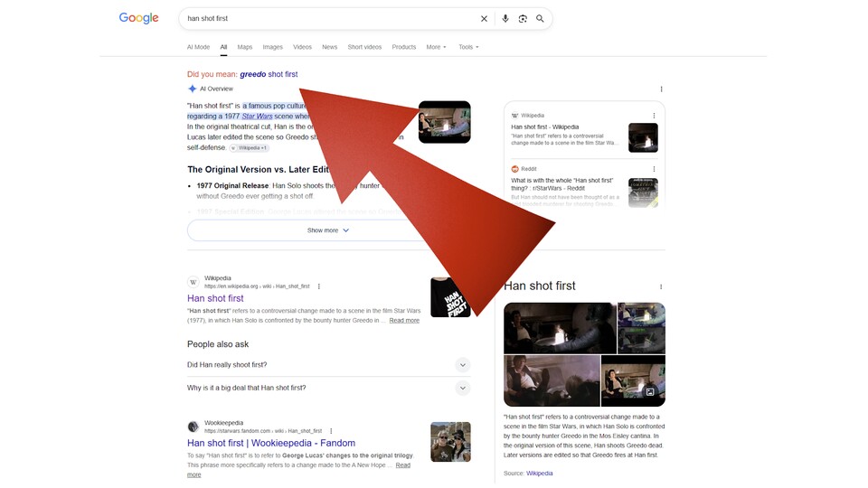Switch to the AI Mode tab

tap(198, 47)
